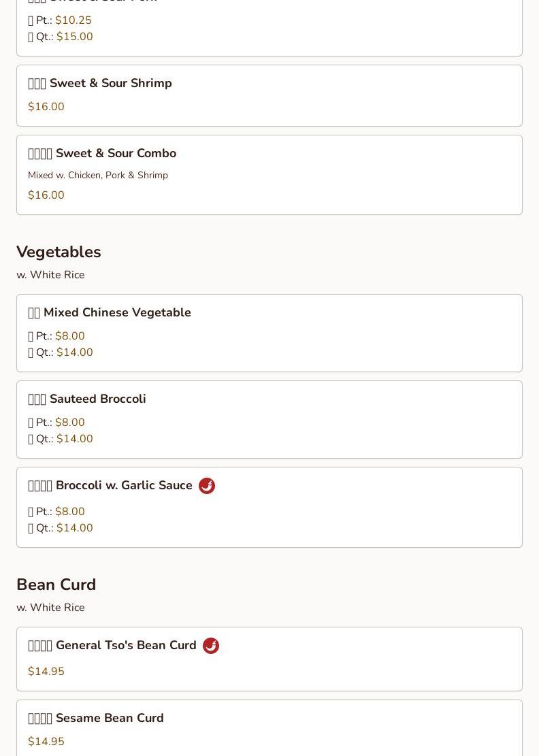Screen dimensions: 539x756
Task: Open General Tso's Bean Curd item
Action: (x=269, y=659)
